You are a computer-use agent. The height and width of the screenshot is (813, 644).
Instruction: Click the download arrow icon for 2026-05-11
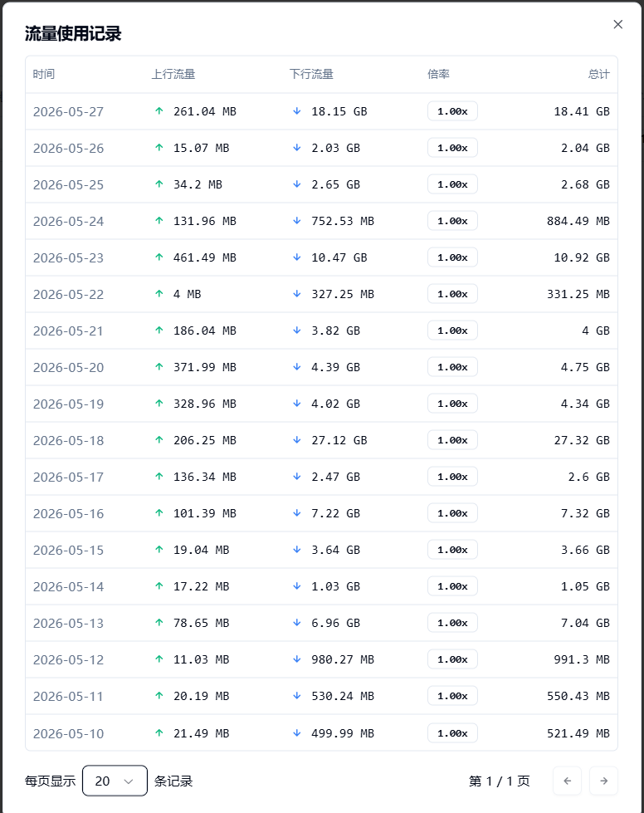(297, 696)
